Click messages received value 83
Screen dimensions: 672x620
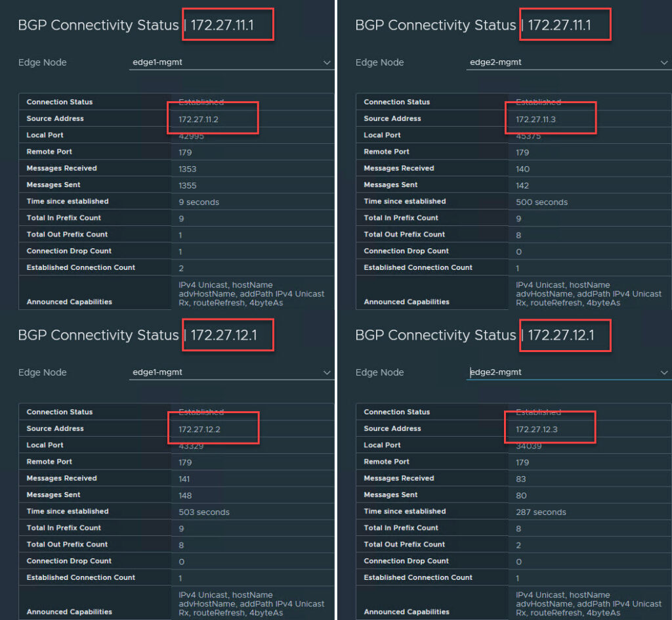tap(521, 479)
